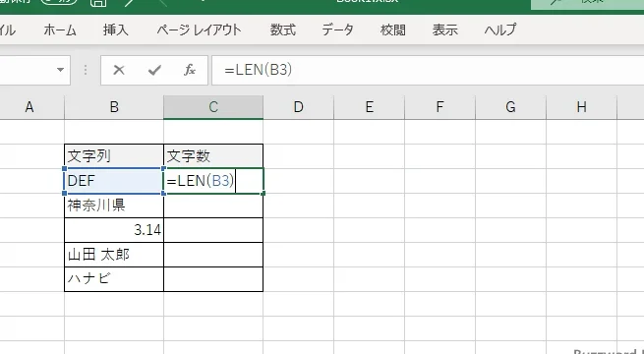The width and height of the screenshot is (644, 354).
Task: Switch to the 表示 tab
Action: pos(444,29)
